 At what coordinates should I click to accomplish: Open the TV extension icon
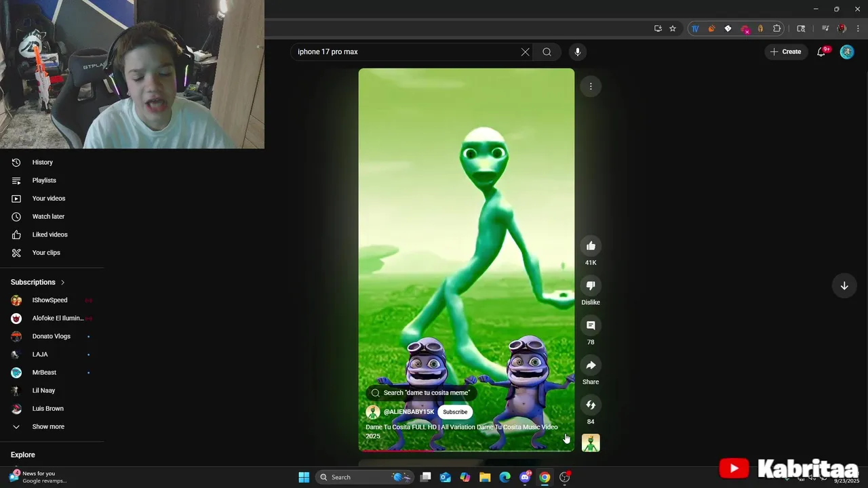tap(695, 28)
